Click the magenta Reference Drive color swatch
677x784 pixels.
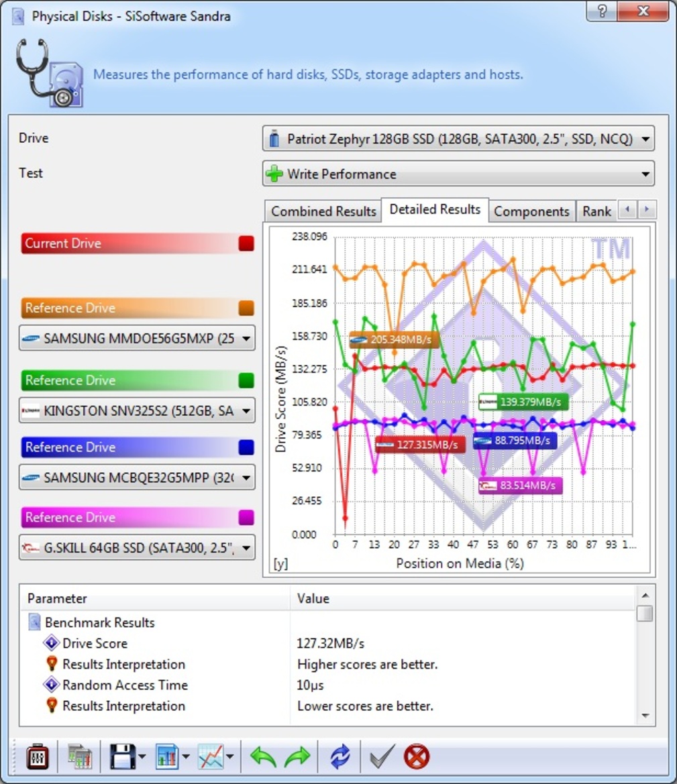246,518
